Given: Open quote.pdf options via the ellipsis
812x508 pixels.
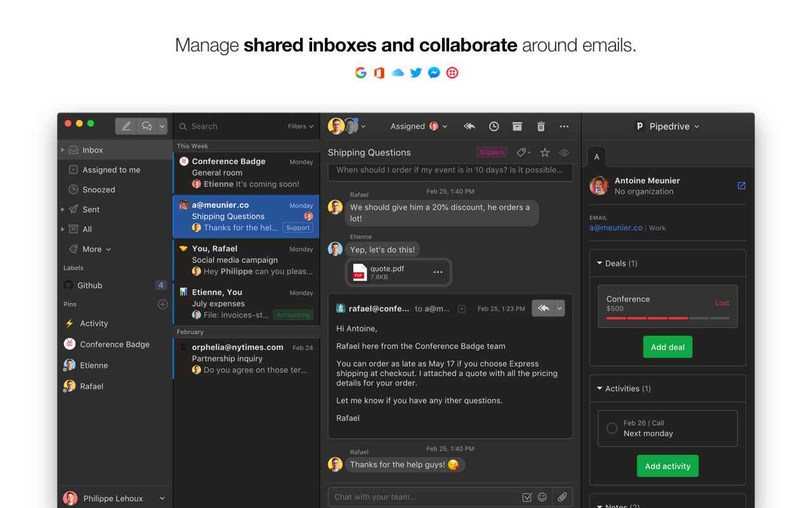Looking at the screenshot, I should [438, 272].
